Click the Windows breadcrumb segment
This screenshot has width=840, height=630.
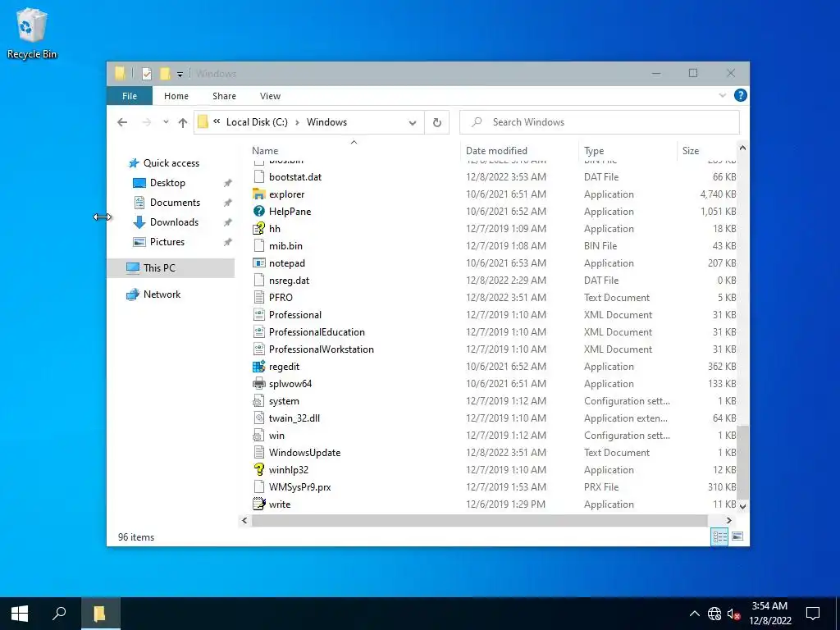tap(326, 122)
